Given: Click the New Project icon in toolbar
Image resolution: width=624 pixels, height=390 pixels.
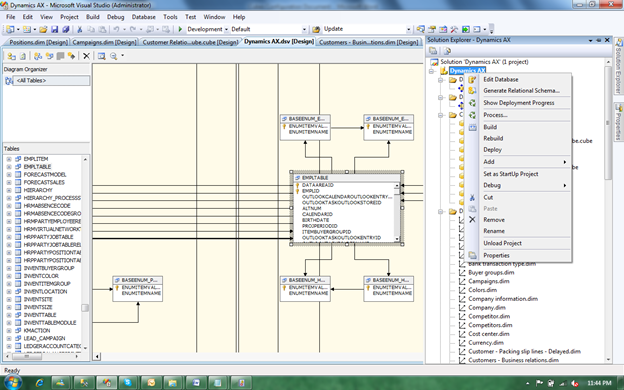Looking at the screenshot, I should pos(10,29).
